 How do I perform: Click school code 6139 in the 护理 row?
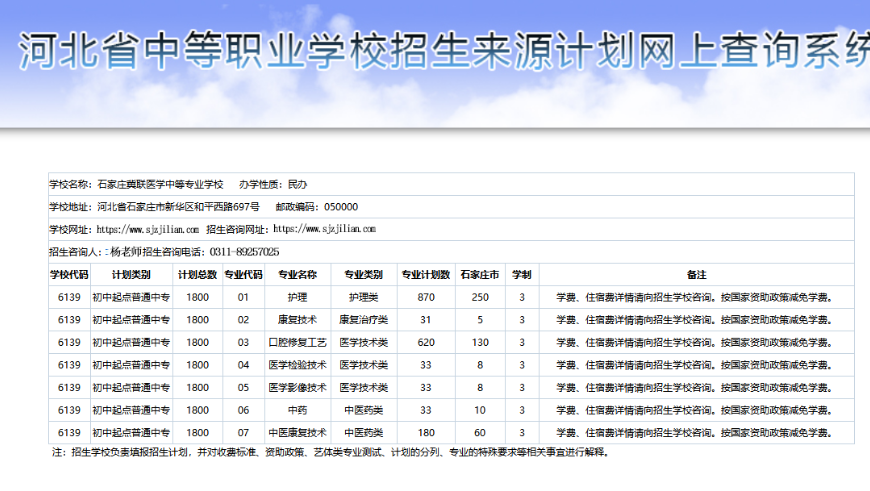tap(69, 297)
